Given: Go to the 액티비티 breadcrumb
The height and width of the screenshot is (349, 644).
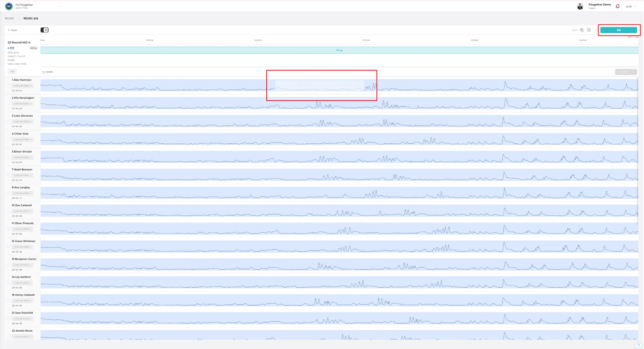Looking at the screenshot, I should (9, 19).
